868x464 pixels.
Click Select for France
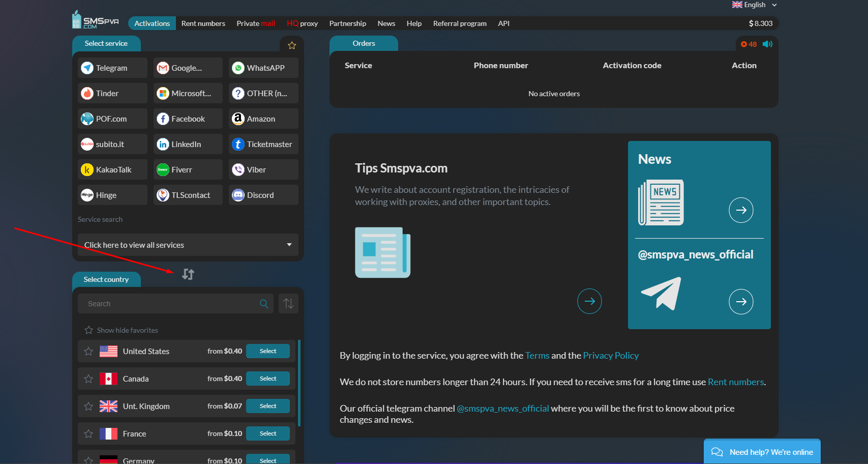(268, 433)
